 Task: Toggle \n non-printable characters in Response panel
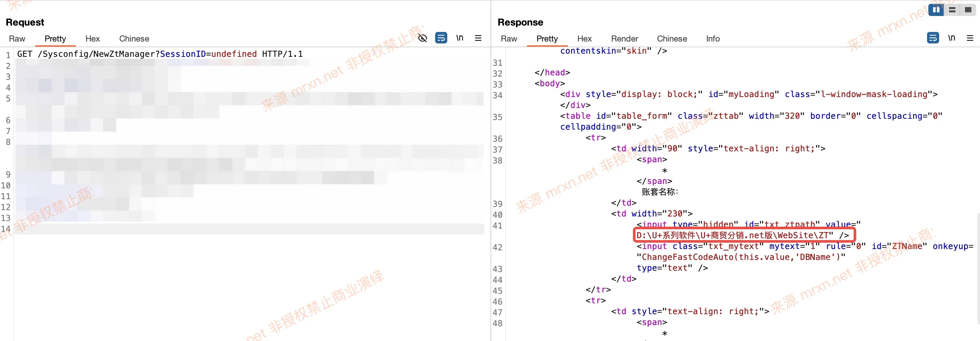pyautogui.click(x=952, y=38)
